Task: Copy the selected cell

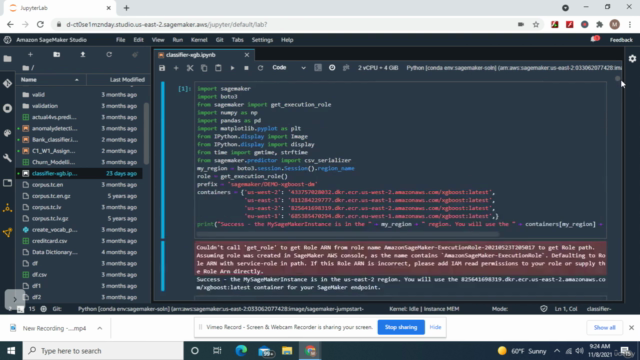Action: (204, 68)
